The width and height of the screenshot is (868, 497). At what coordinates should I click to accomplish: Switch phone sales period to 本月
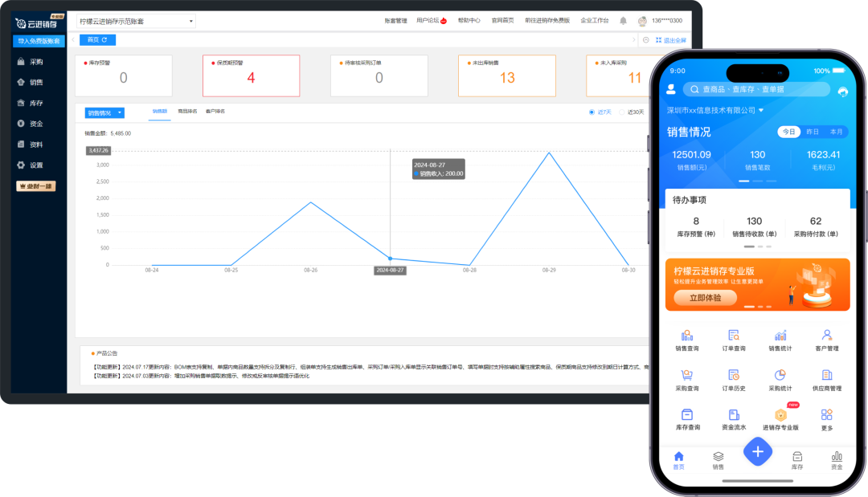[x=836, y=132]
